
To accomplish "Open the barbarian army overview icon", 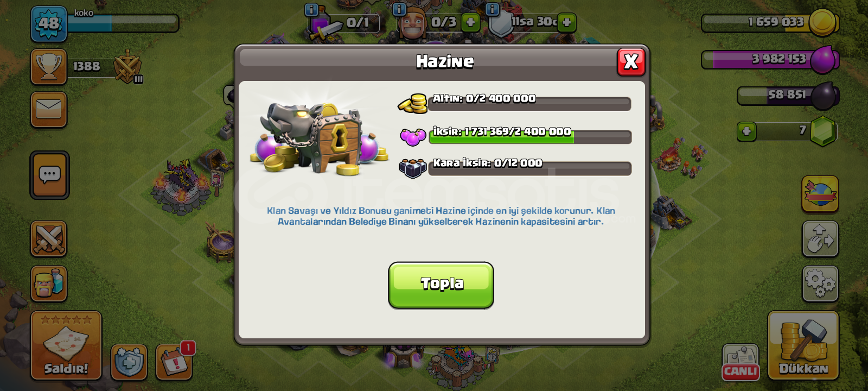I will click(49, 283).
